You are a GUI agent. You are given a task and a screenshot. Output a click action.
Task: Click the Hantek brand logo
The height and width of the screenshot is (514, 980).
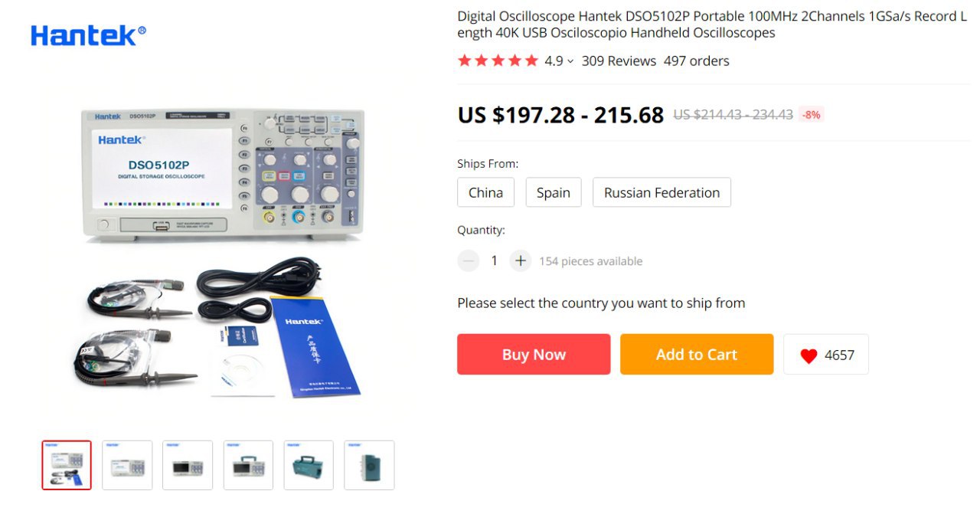88,35
